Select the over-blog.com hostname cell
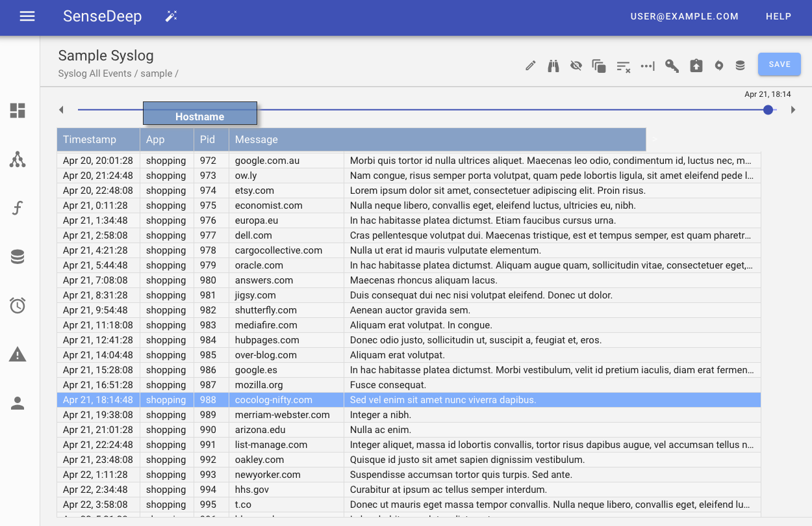Viewport: 812px width, 526px height. click(x=286, y=355)
